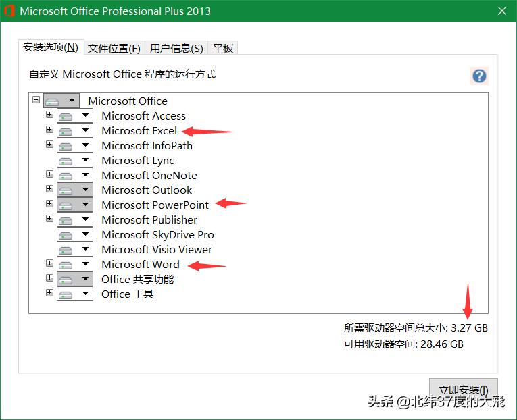Expand the Microsoft OneNote node
This screenshot has height=420, width=517.
click(x=49, y=174)
